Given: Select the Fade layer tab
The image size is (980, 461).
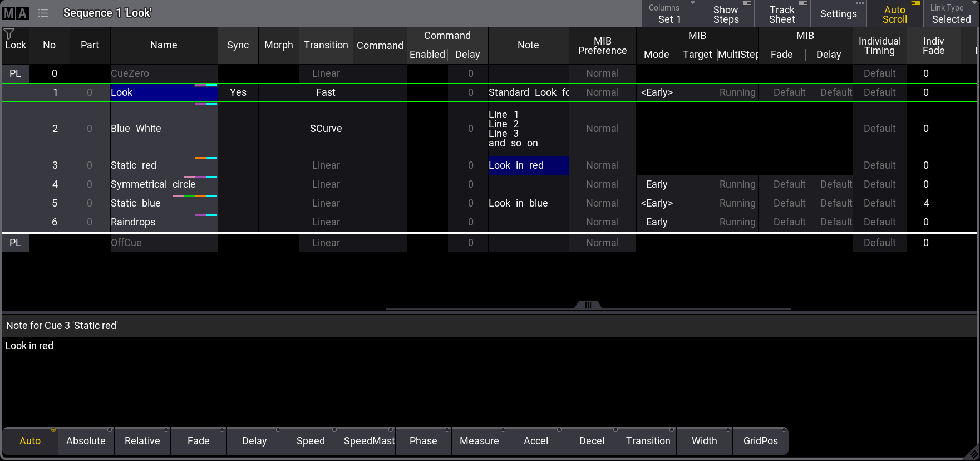Looking at the screenshot, I should (x=198, y=441).
